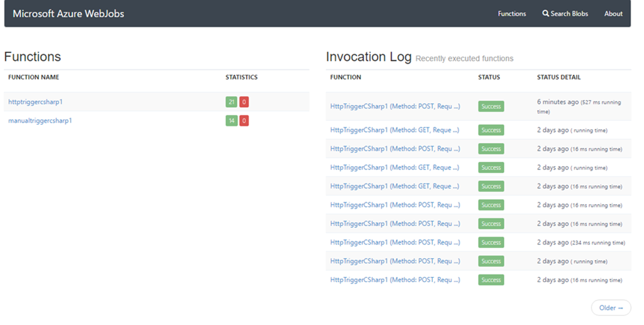The height and width of the screenshot is (325, 644).
Task: Click red 0 failure badge for httptriggercsharp1
Action: click(x=244, y=102)
